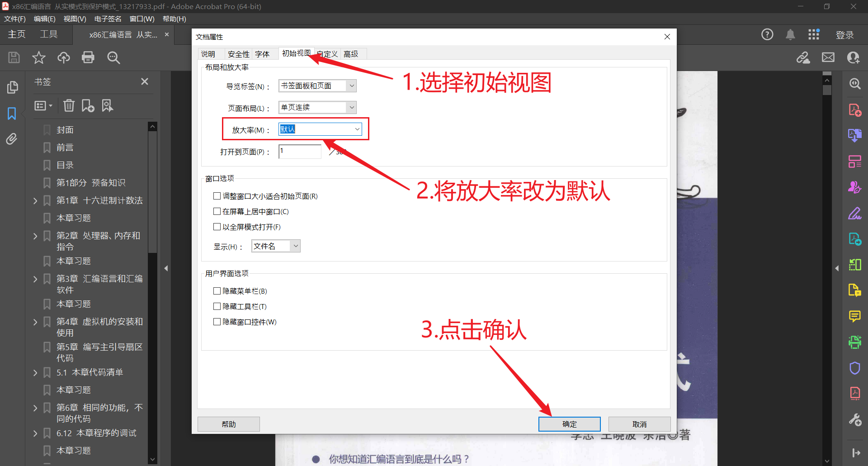This screenshot has width=868, height=466.
Task: Create a new bookmark
Action: pyautogui.click(x=88, y=105)
